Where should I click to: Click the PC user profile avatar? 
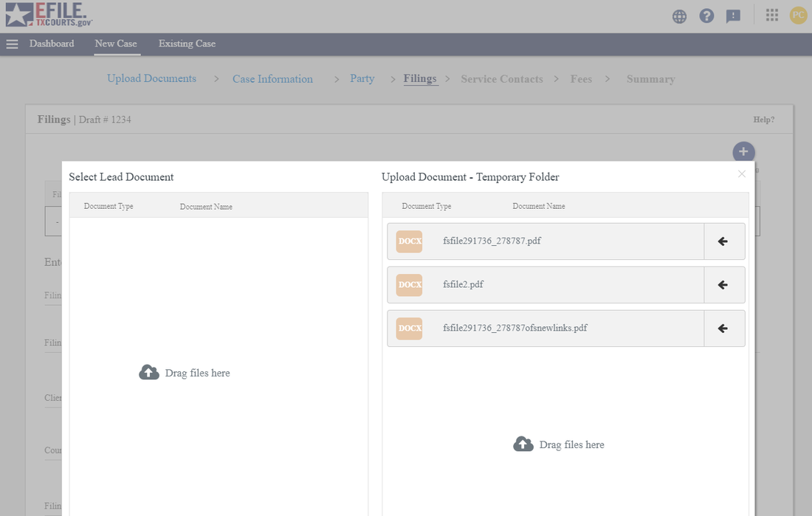(x=798, y=16)
